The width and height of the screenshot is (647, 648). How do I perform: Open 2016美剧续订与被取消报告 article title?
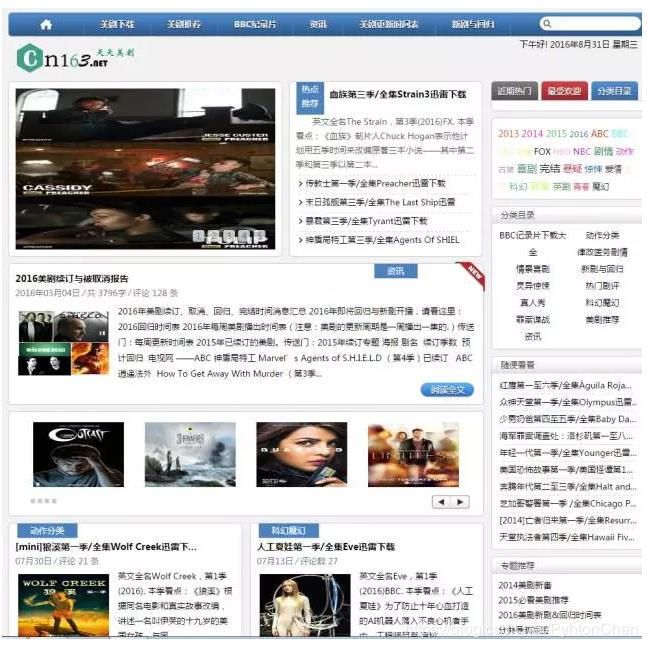(x=72, y=279)
